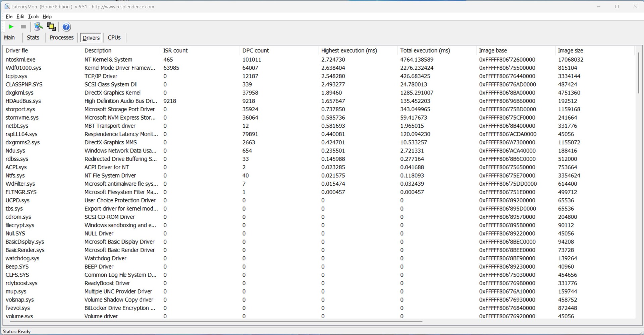Click the gray stop monitoring icon
This screenshot has width=644, height=335.
[23, 27]
